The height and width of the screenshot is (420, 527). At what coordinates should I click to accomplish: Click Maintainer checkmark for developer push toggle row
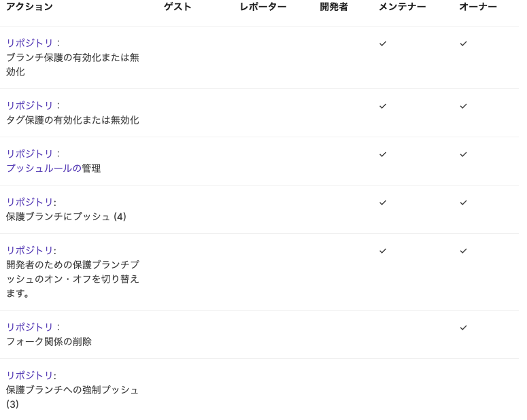pyautogui.click(x=383, y=251)
